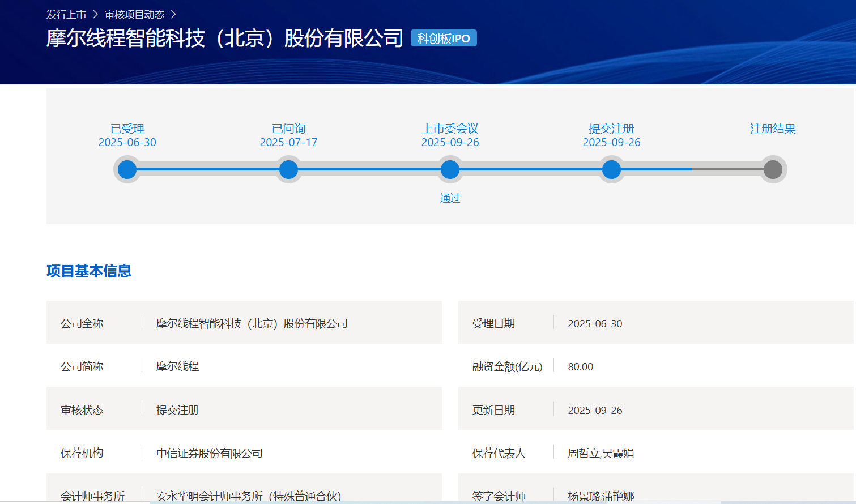Click the 公司简称 field label

tap(82, 366)
